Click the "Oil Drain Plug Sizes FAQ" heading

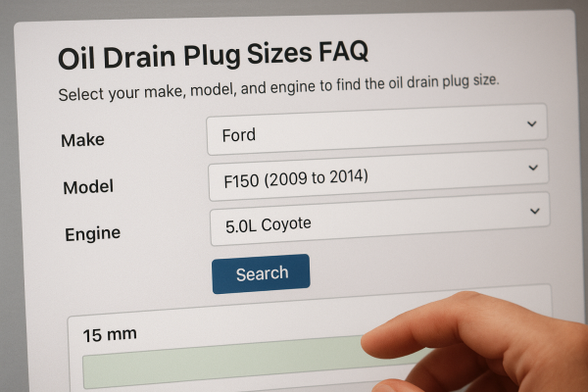tap(214, 56)
